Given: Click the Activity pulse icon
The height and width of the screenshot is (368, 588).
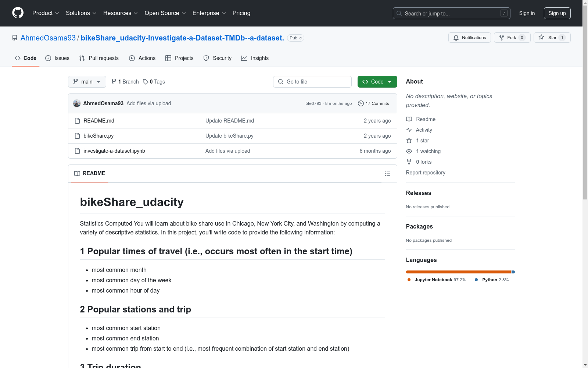Looking at the screenshot, I should tap(409, 130).
